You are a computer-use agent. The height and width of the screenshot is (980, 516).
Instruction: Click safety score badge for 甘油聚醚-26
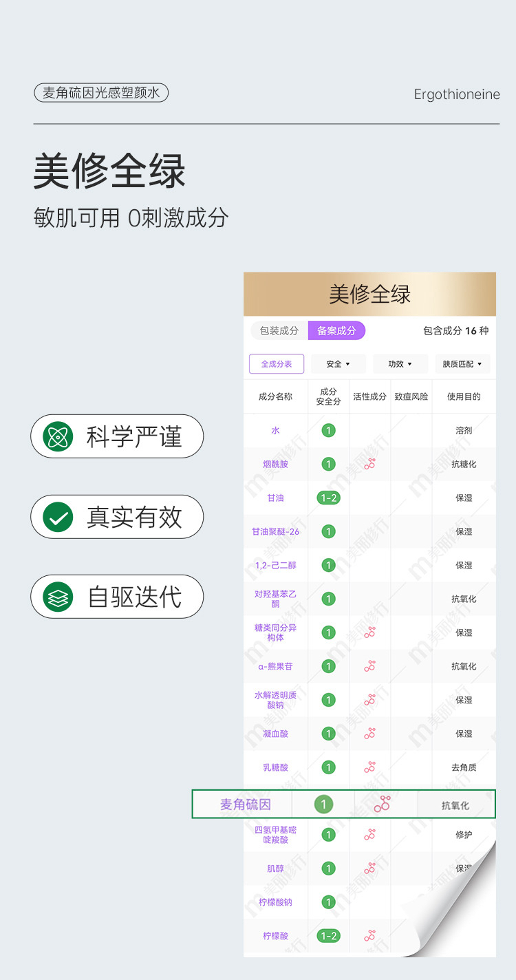[329, 531]
